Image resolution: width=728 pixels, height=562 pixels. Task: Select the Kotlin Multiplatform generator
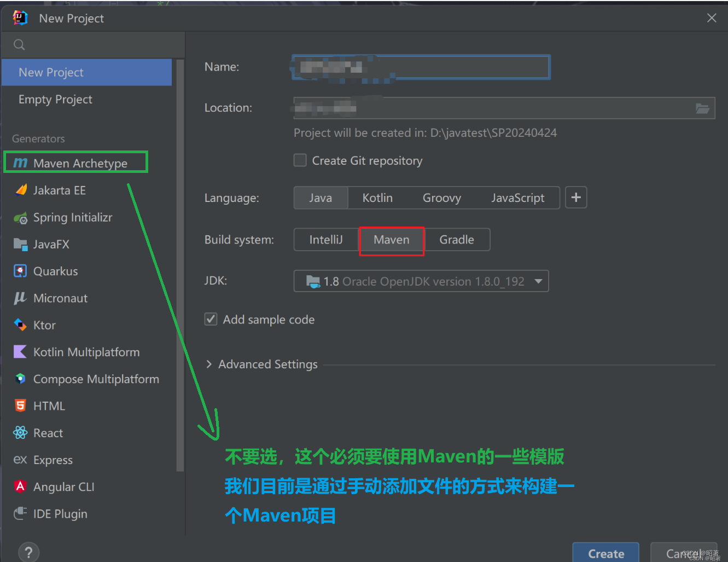86,352
